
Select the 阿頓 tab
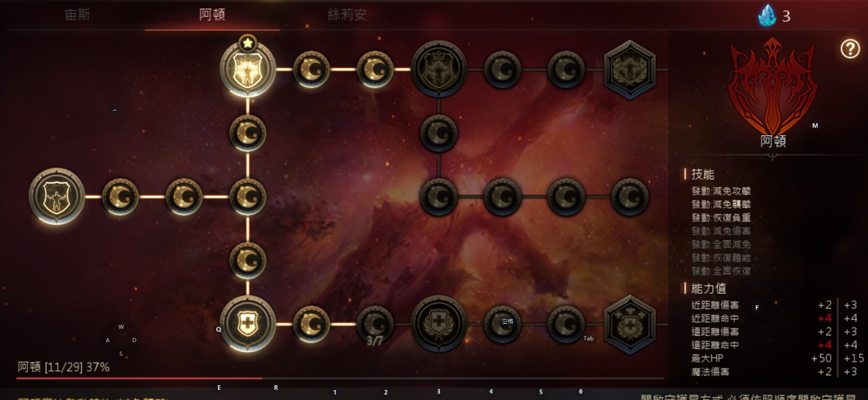212,15
